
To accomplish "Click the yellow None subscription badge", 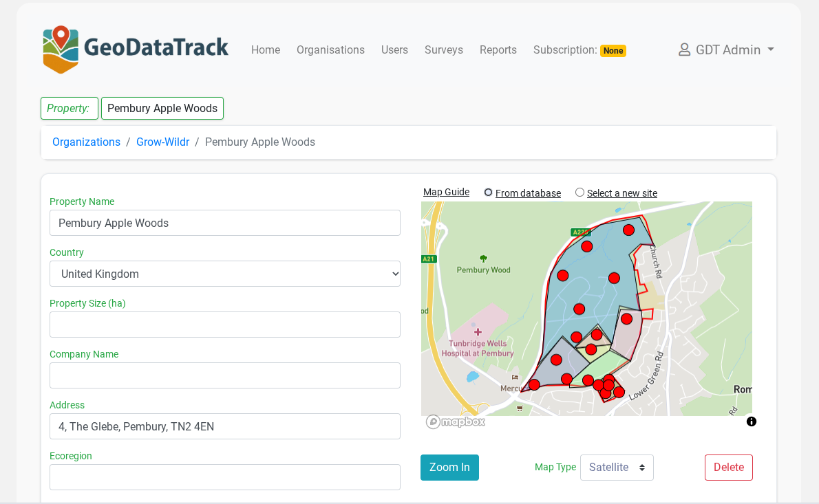I will (613, 50).
